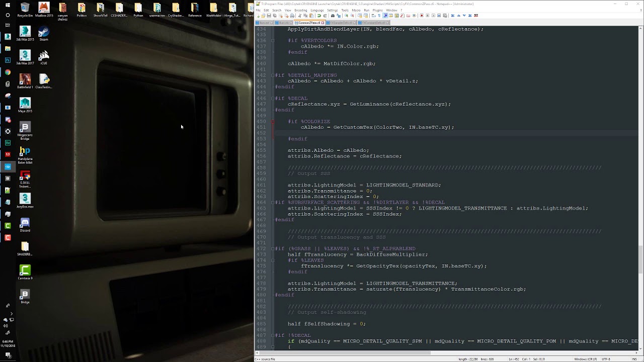This screenshot has width=644, height=362.
Task: Click the Playback Macro icon
Action: (433, 16)
